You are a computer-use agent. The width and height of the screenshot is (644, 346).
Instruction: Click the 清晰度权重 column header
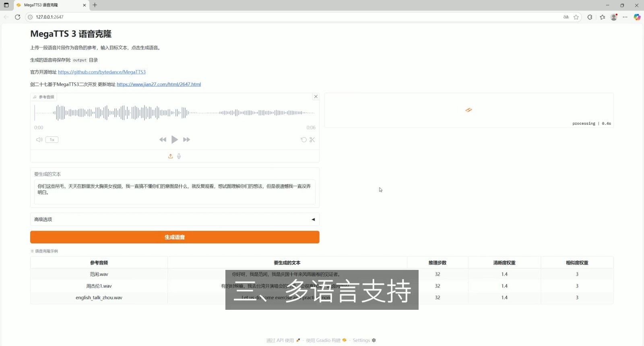point(504,263)
